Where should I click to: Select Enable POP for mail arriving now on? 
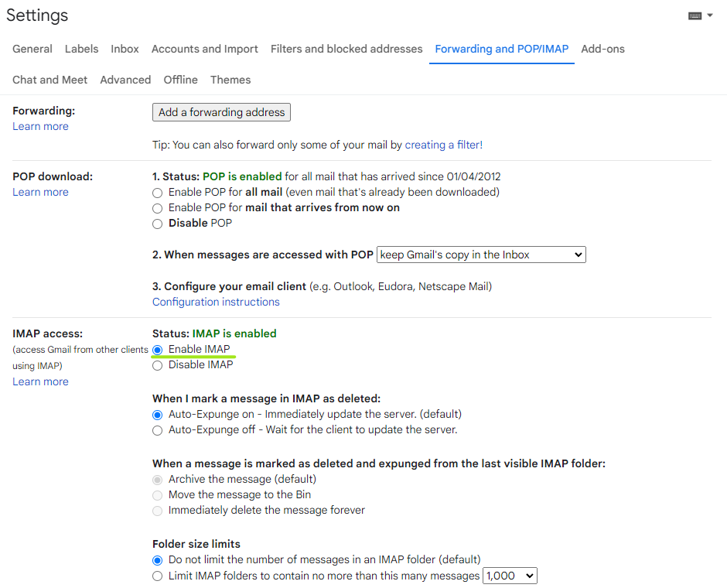pos(158,208)
